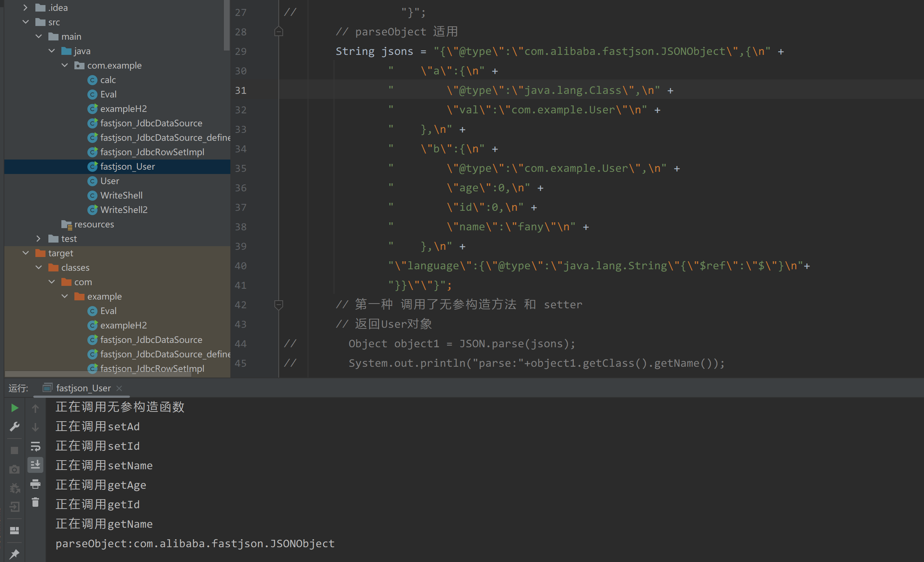Open WriteShell2 class in project tree
Viewport: 924px width, 562px height.
pyautogui.click(x=124, y=210)
